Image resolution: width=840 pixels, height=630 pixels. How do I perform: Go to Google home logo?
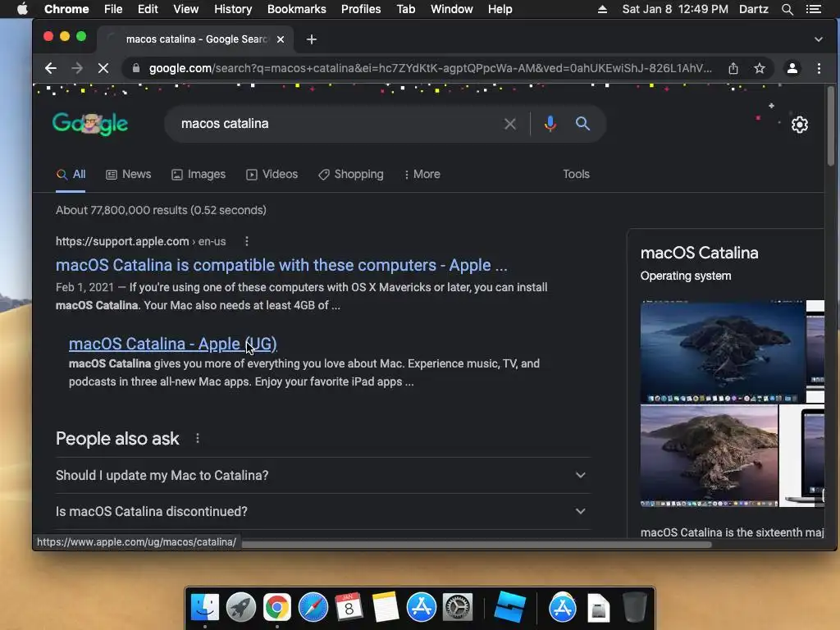90,124
